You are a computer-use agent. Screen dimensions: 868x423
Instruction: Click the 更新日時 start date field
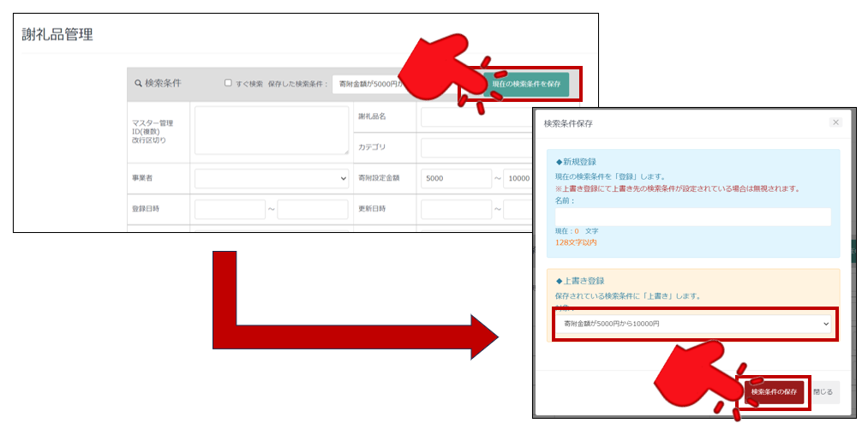point(455,209)
